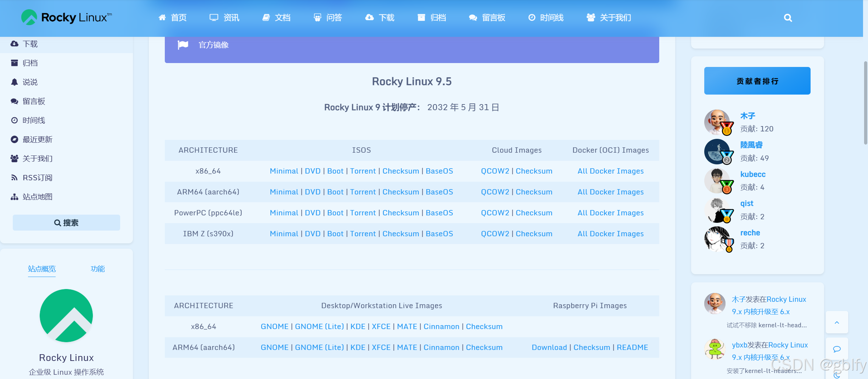This screenshot has width=868, height=379.
Task: Download x86_64 Cinnamon live image
Action: click(x=442, y=327)
